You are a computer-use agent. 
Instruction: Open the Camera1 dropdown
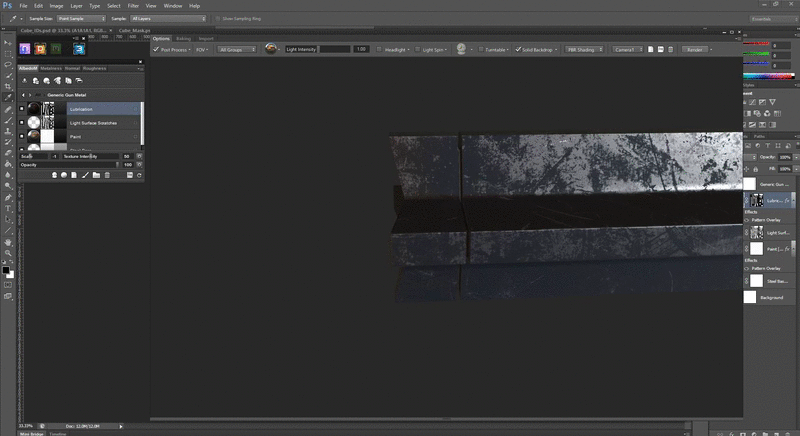628,49
